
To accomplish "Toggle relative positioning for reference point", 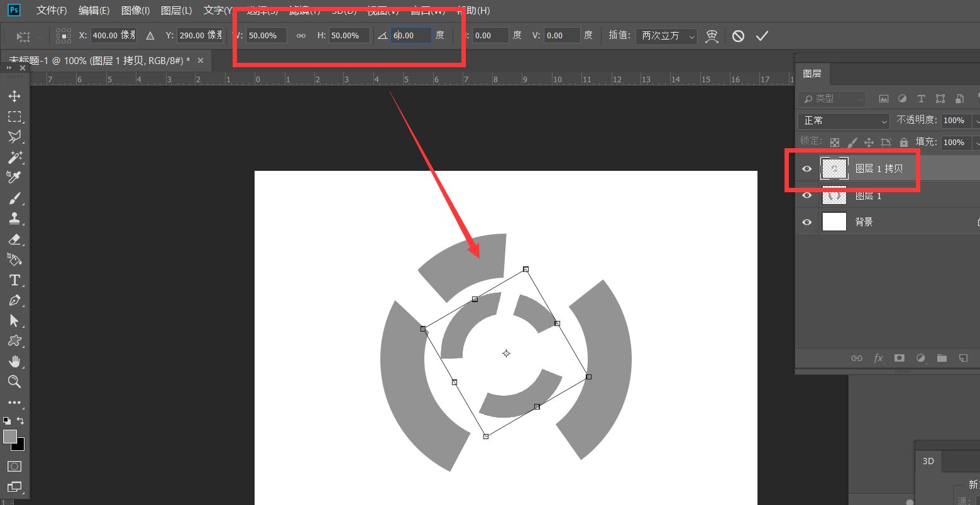I will [x=150, y=36].
